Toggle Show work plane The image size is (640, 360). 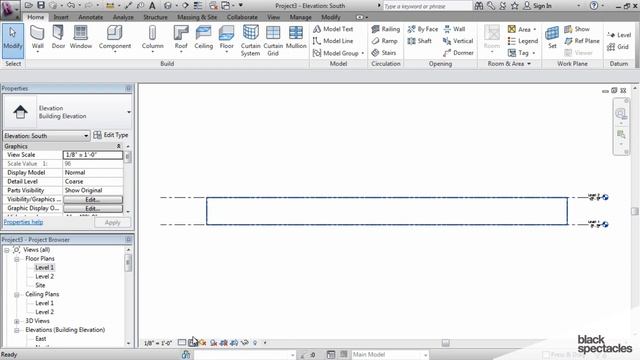click(577, 29)
